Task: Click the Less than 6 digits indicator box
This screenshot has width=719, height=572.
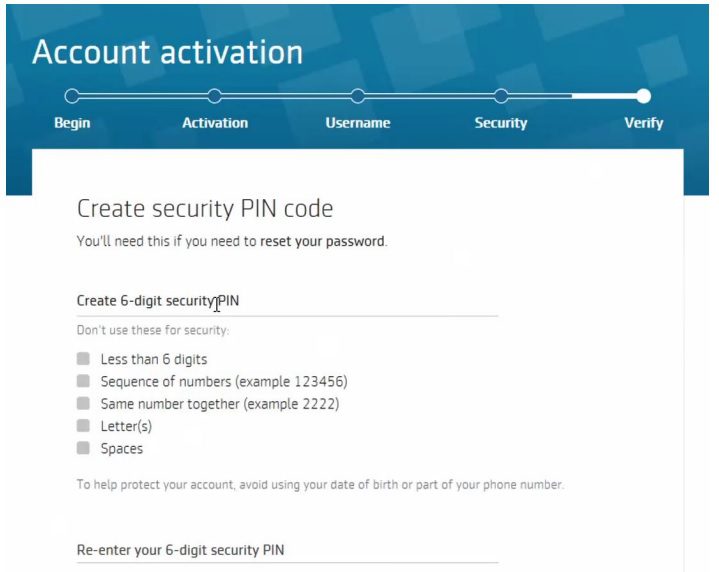Action: tap(83, 358)
